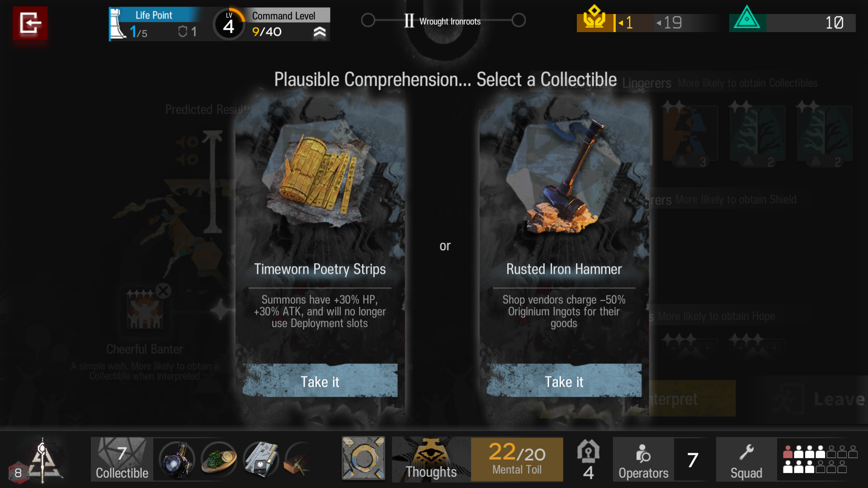Click the Wrought Ironroots stage marker
The width and height of the screenshot is (868, 488).
click(x=443, y=21)
